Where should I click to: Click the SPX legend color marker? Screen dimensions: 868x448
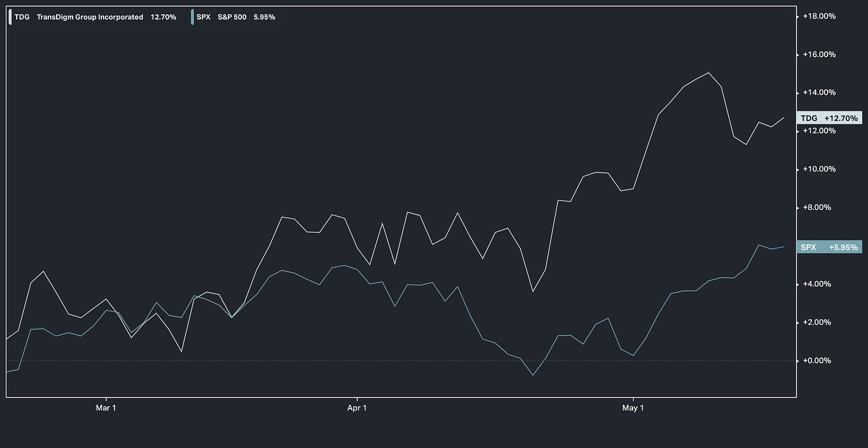(x=193, y=17)
